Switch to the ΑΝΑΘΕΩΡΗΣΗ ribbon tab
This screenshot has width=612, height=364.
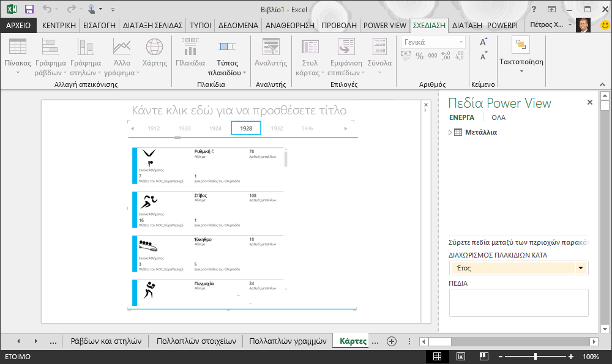[290, 25]
